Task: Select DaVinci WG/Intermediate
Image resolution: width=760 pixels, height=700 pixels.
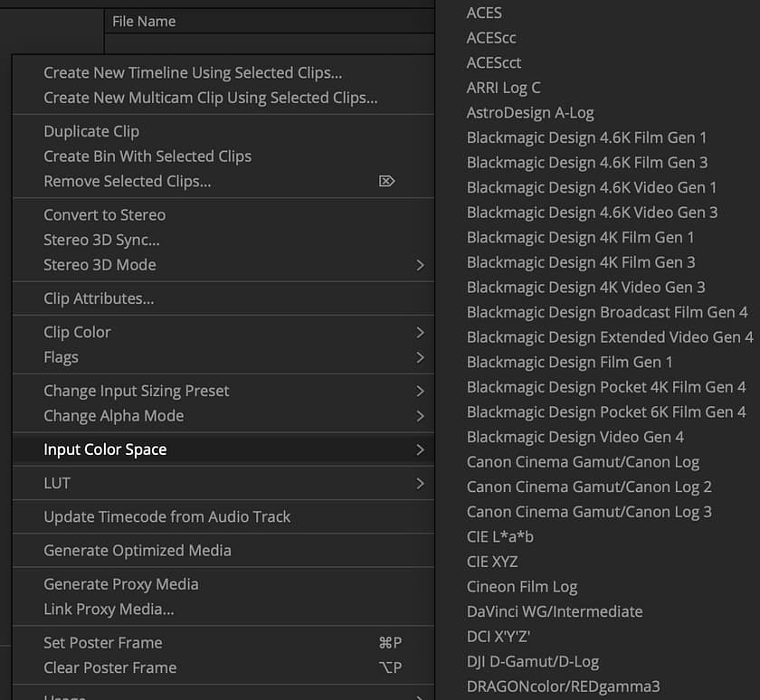Action: click(555, 612)
